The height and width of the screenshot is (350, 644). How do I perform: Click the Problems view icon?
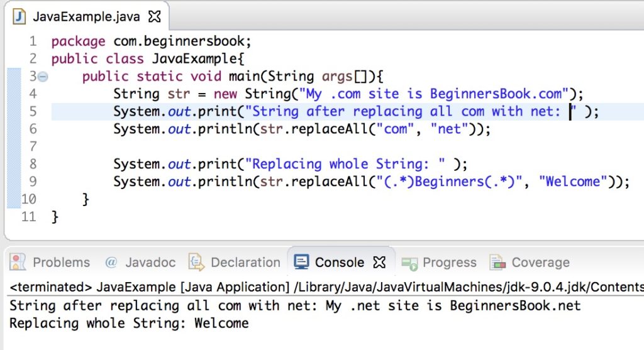point(18,262)
